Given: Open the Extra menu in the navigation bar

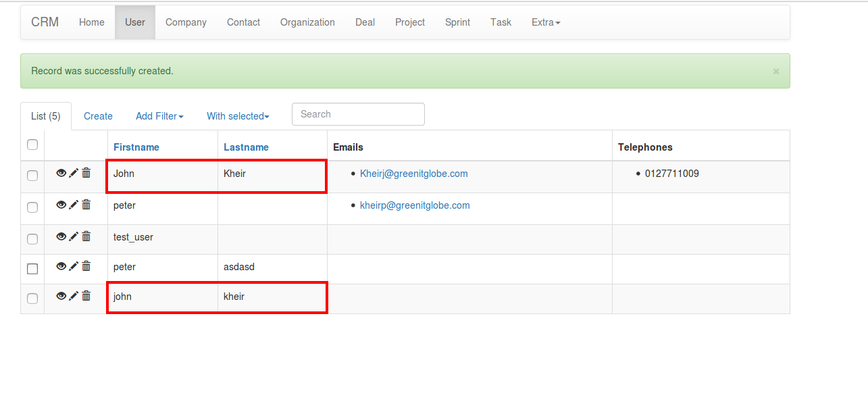Looking at the screenshot, I should [545, 22].
